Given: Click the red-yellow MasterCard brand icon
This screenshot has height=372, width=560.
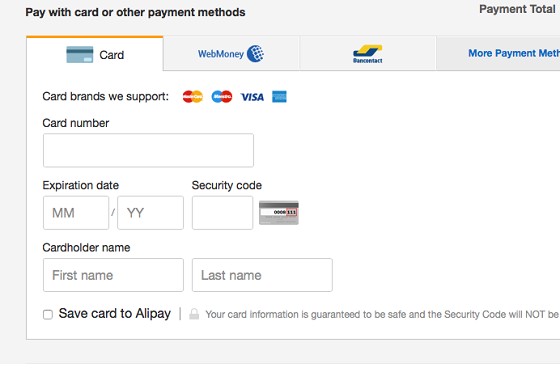Looking at the screenshot, I should click(193, 96).
